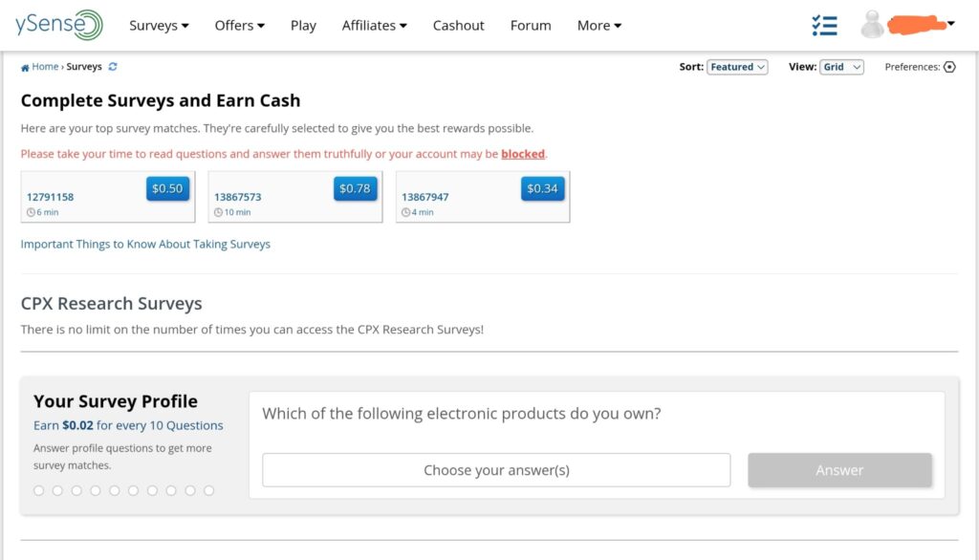Go to the Cashout page
This screenshot has height=560, width=979.
click(x=458, y=26)
